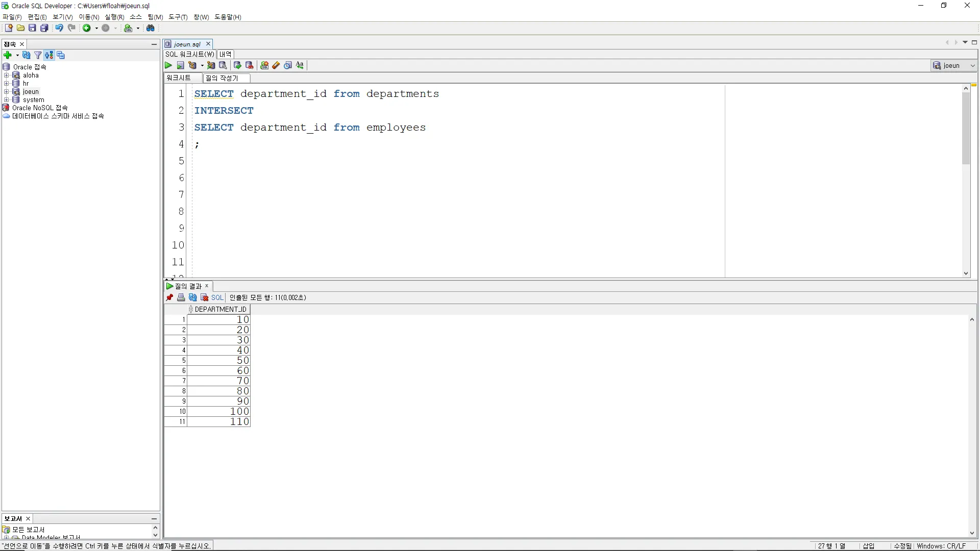The height and width of the screenshot is (551, 980).
Task: Expand the hr connection node
Action: coord(7,84)
